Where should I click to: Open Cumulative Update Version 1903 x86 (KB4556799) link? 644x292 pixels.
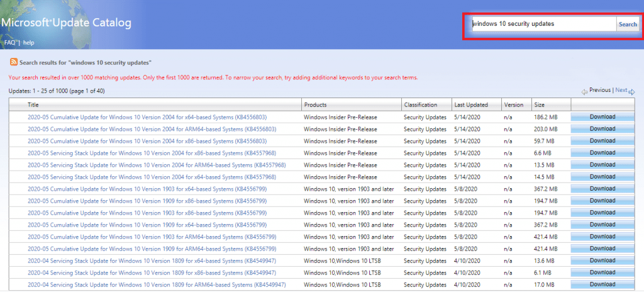tap(147, 213)
